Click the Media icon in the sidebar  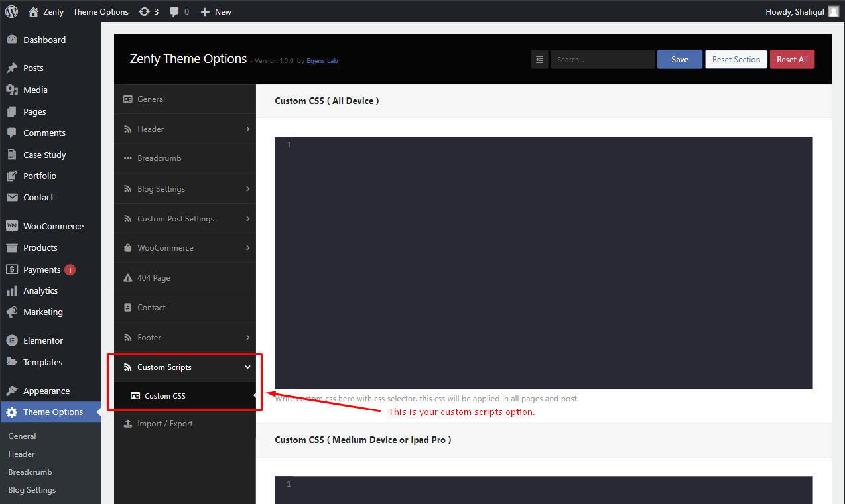tap(11, 90)
